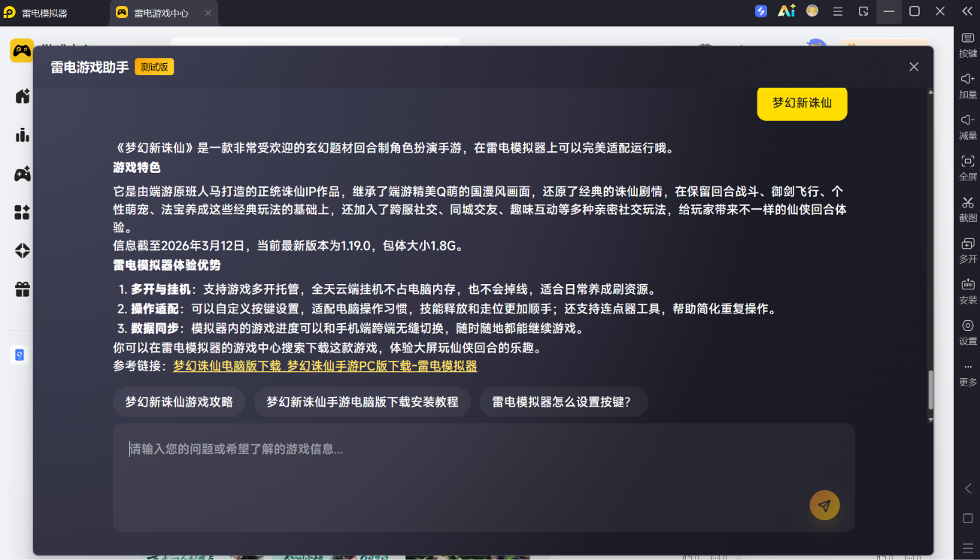Click the gamepad-with-star sidebar icon
This screenshot has width=980, height=560.
click(23, 174)
